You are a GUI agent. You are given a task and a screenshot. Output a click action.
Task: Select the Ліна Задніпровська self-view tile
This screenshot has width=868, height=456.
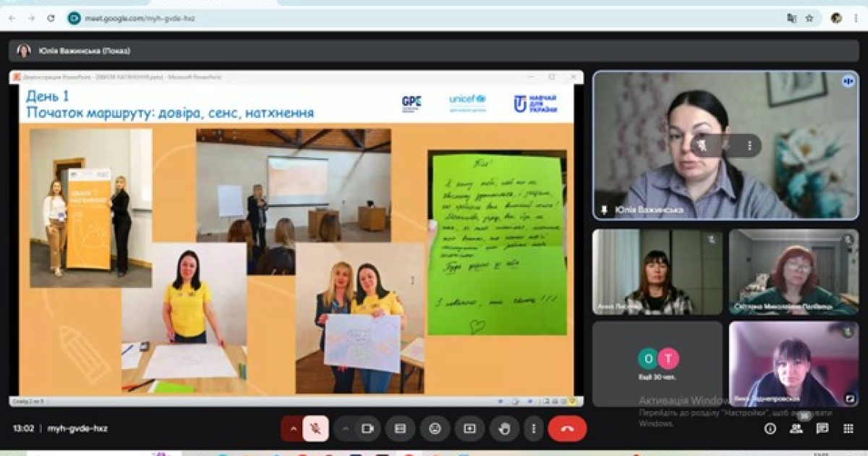click(x=793, y=364)
